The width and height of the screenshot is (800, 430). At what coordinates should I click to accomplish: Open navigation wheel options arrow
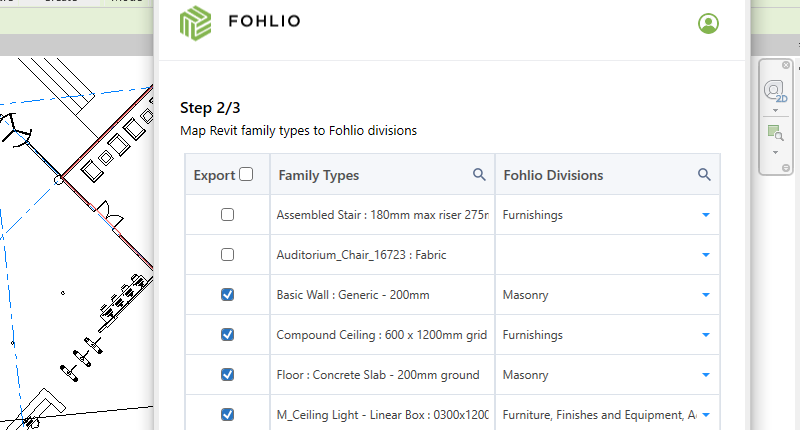tap(776, 111)
